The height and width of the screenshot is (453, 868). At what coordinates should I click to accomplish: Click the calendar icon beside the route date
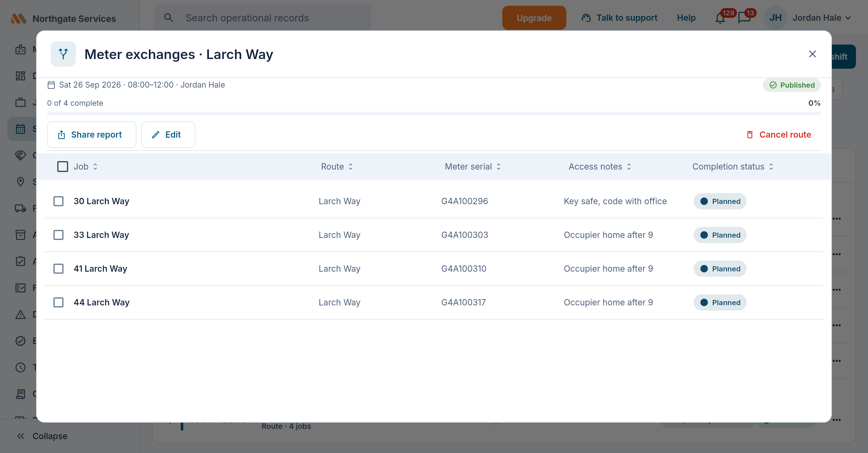51,85
